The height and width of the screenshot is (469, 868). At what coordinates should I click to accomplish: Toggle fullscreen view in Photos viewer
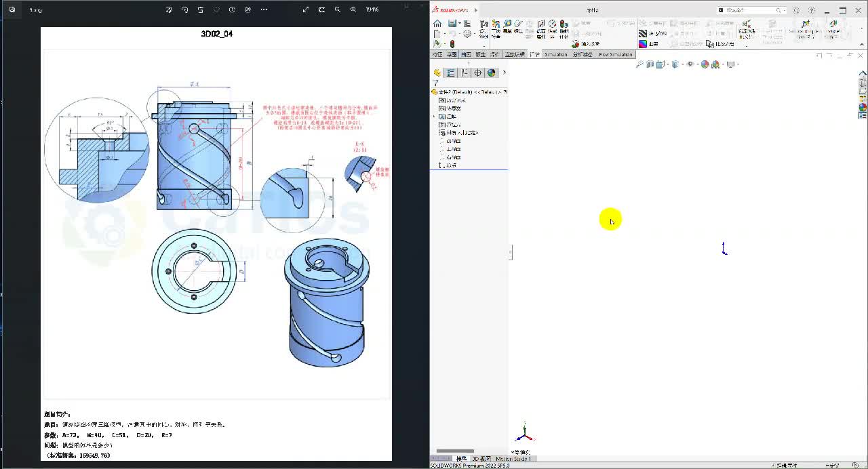point(306,9)
